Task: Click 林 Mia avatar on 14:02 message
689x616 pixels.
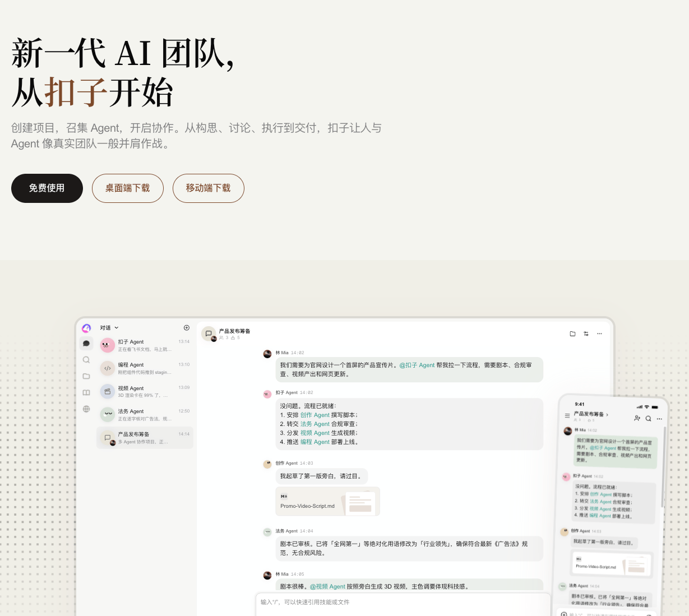Action: coord(267,354)
